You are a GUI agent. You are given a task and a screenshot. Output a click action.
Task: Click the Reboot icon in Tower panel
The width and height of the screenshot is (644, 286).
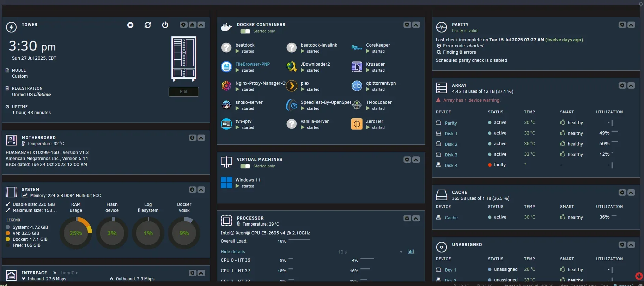pyautogui.click(x=148, y=25)
